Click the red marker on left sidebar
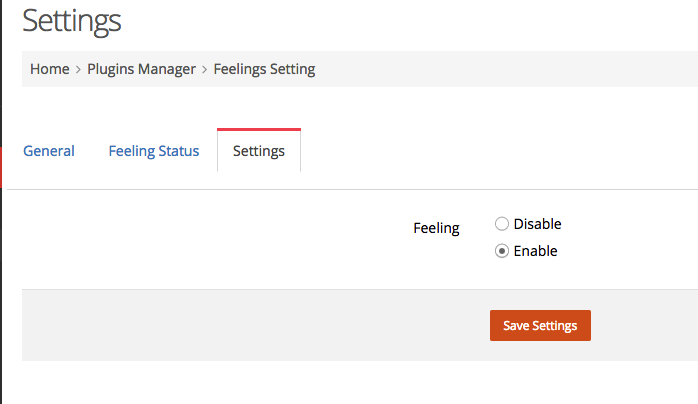 click(1, 167)
